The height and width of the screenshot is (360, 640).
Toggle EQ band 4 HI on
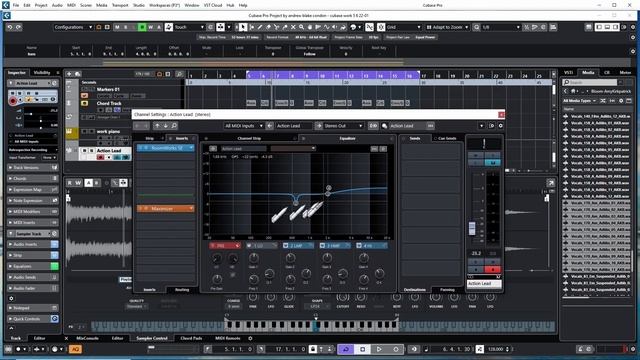click(359, 245)
